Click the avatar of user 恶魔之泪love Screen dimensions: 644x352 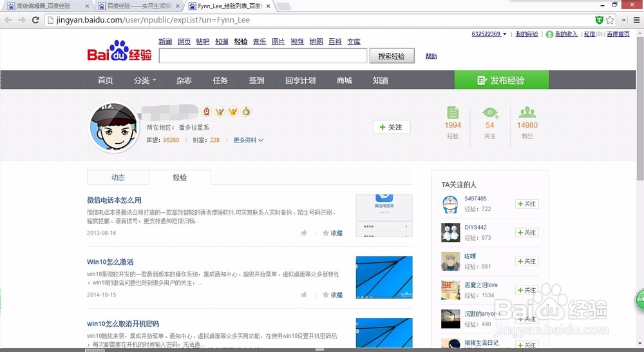click(x=451, y=290)
